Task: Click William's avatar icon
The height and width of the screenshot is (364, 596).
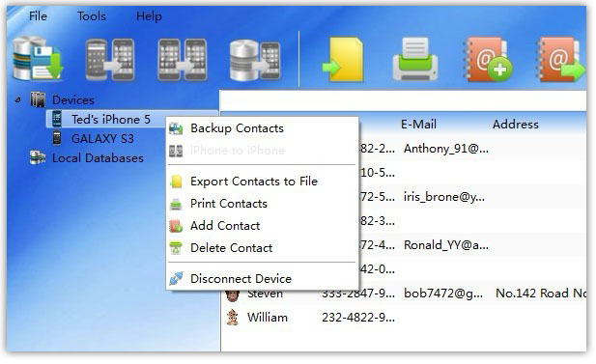Action: coord(232,318)
